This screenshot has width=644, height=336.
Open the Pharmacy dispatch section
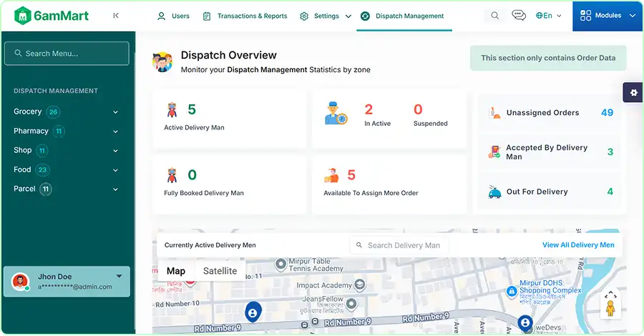click(x=66, y=132)
